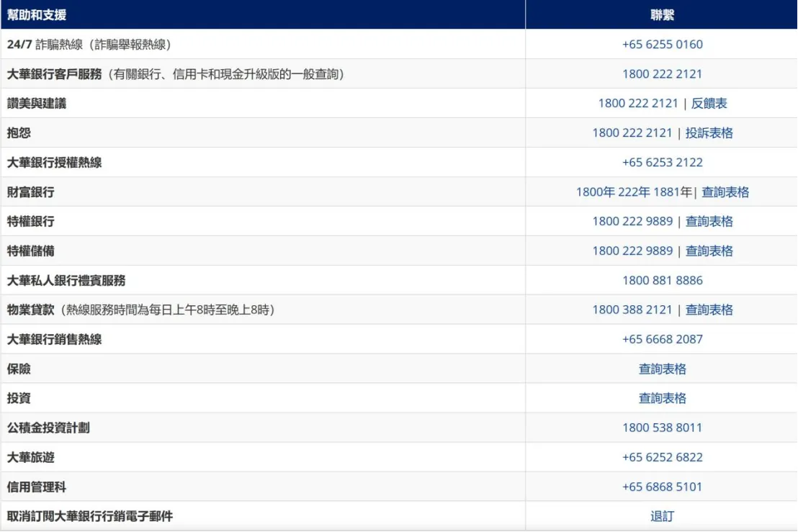Call fraud hotline number +65 6255 0160

pyautogui.click(x=662, y=44)
